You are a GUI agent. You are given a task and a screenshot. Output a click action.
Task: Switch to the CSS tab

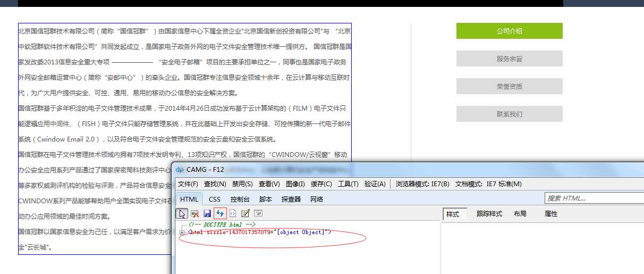(215, 199)
